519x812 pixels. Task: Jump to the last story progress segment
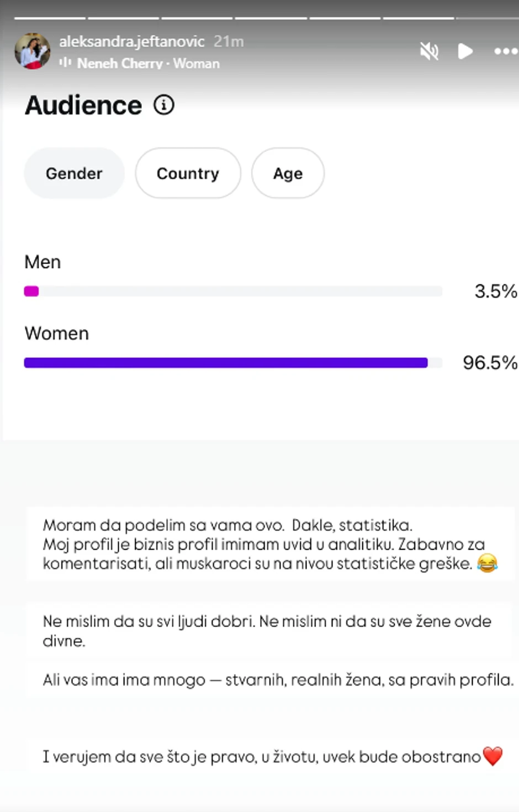click(487, 18)
